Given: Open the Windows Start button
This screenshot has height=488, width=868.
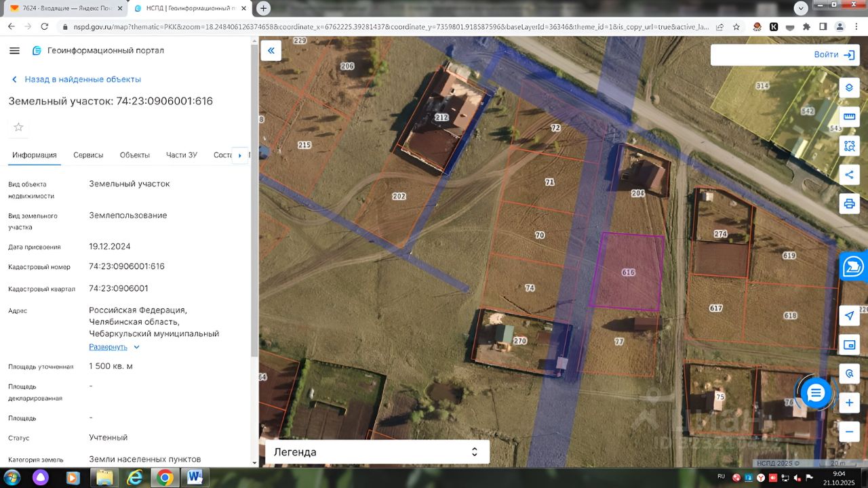Looking at the screenshot, I should 13,478.
